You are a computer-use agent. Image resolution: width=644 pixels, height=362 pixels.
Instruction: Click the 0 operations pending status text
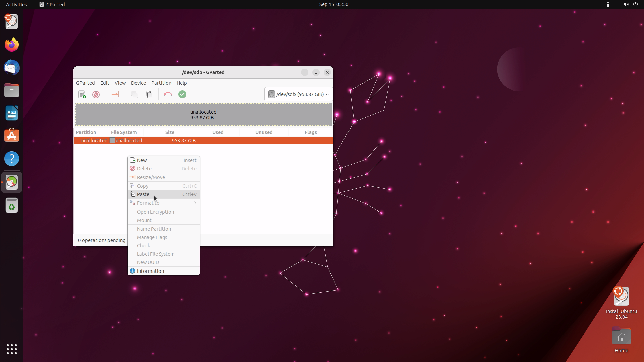click(x=102, y=240)
